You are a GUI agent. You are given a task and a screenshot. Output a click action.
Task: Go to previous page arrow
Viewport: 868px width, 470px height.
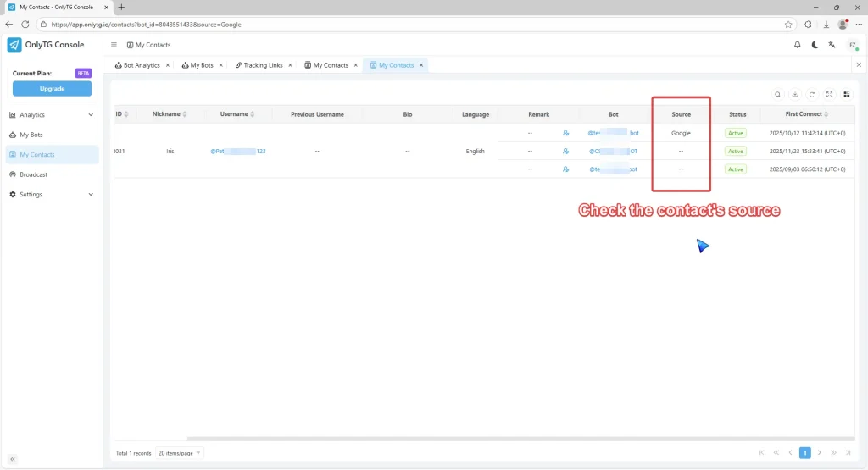click(x=791, y=453)
